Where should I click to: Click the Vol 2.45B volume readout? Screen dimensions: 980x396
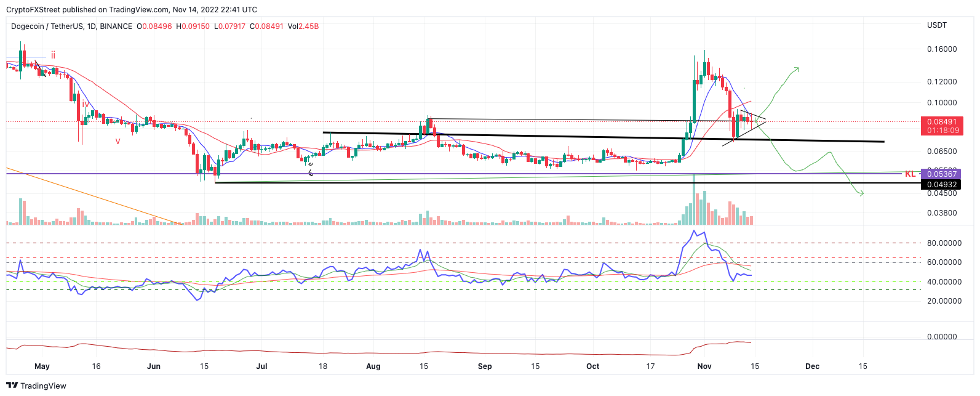point(303,26)
